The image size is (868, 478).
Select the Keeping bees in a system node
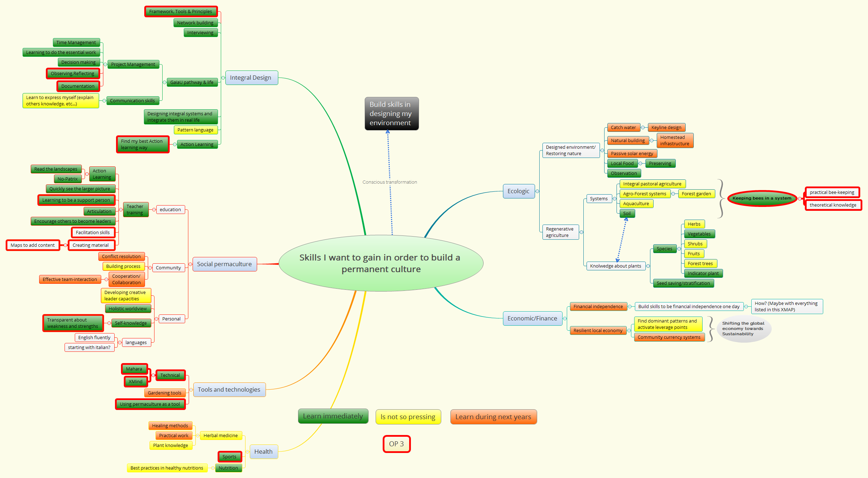[761, 198]
